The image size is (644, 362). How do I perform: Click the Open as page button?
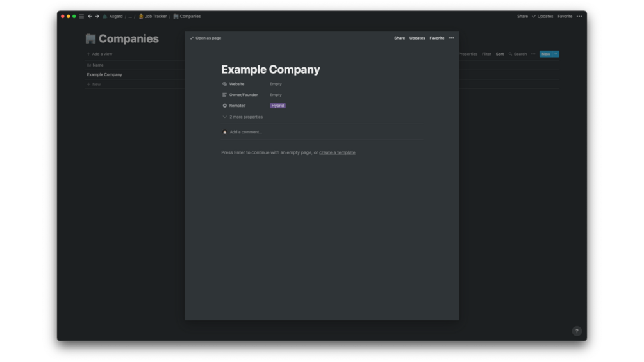(x=206, y=38)
